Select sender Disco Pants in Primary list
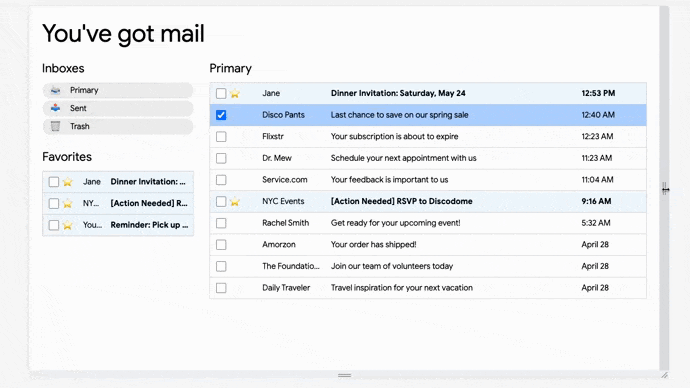 pos(283,115)
